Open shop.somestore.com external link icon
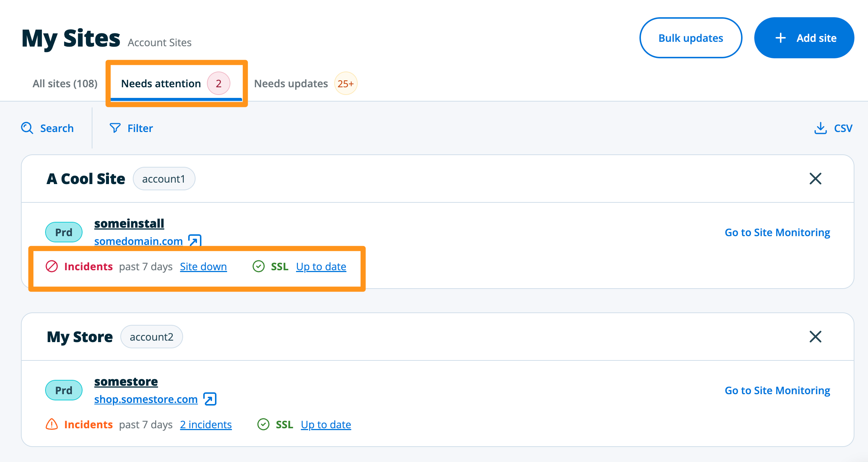The height and width of the screenshot is (462, 868). [x=210, y=399]
